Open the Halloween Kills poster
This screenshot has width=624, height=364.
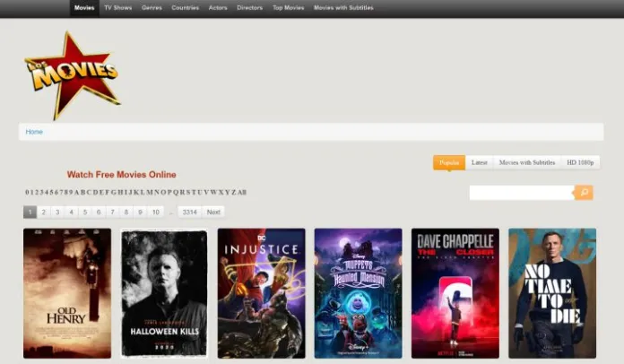point(164,293)
